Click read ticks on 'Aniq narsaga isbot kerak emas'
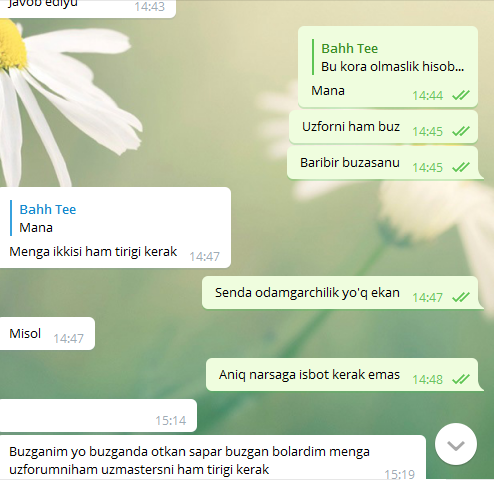Screen dimensions: 494x484 [461, 379]
